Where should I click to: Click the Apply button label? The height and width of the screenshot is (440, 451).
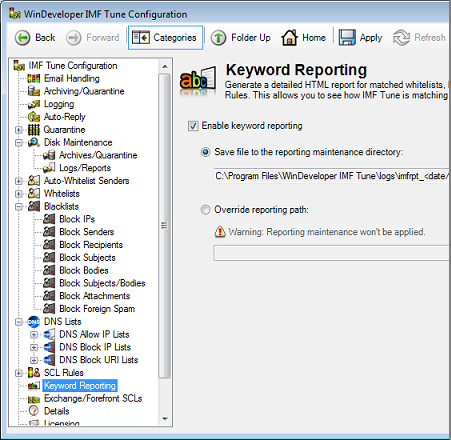point(371,38)
